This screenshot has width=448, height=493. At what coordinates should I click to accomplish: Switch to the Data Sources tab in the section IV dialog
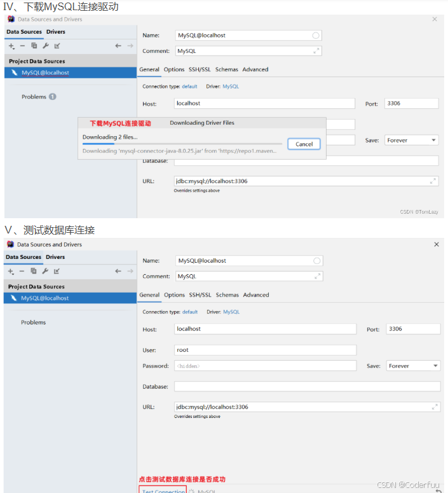point(24,32)
